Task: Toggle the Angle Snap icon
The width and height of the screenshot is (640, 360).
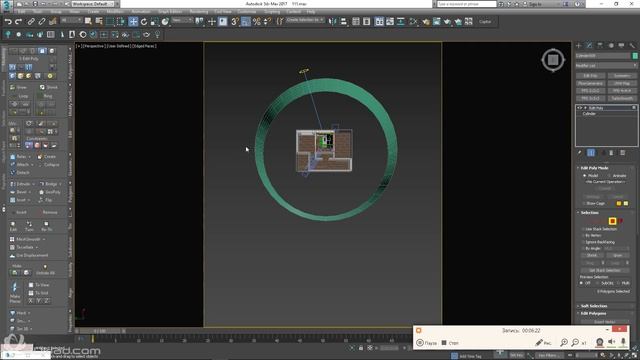Action: click(246, 22)
